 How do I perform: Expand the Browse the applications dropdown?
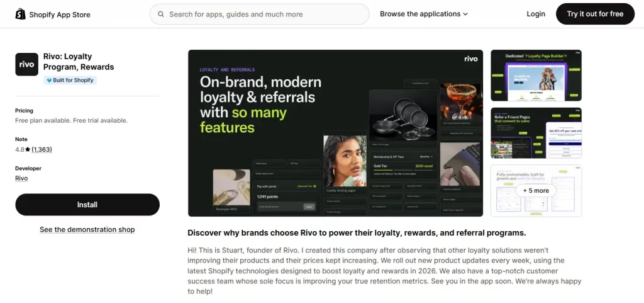tap(424, 14)
